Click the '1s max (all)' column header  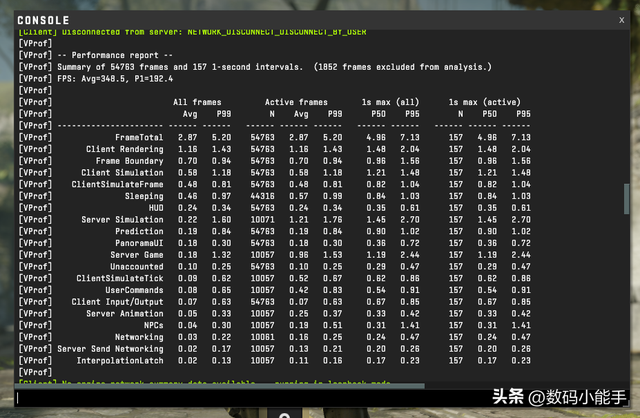[x=390, y=102]
